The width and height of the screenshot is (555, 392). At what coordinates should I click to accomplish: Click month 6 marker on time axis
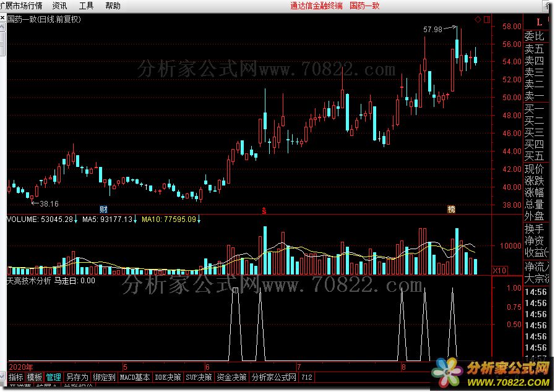[x=207, y=367]
